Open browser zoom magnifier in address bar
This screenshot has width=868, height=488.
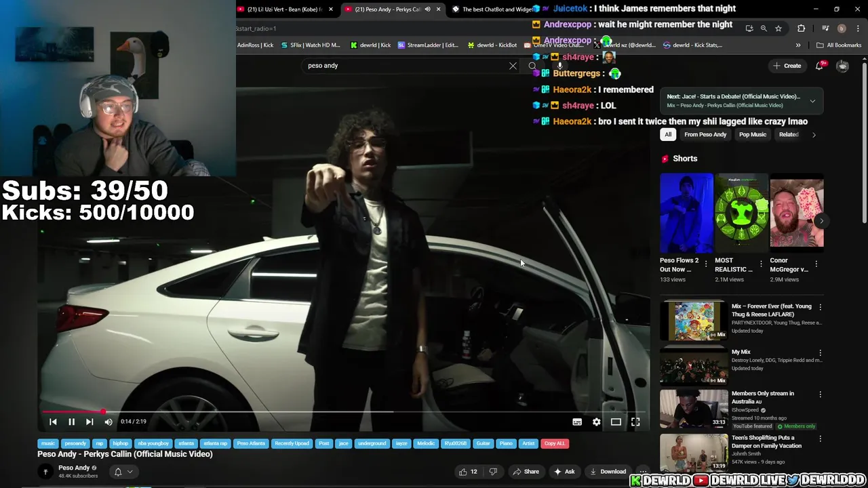[764, 28]
